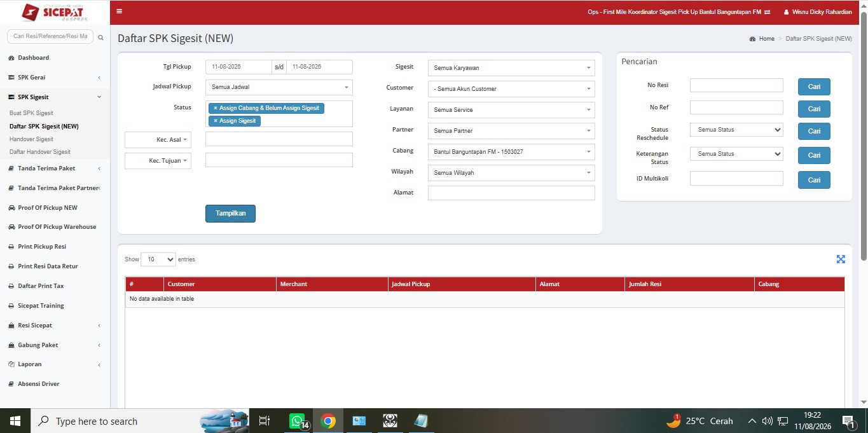Viewport: 868px width, 433px height.
Task: Toggle the hamburger sidebar menu icon
Action: (x=120, y=11)
